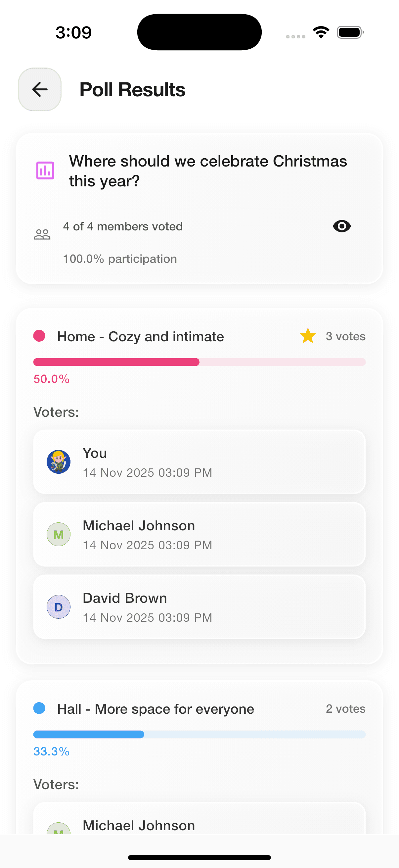Click Michael Johnson's green M avatar
Viewport: 399px width, 868px height.
click(59, 534)
